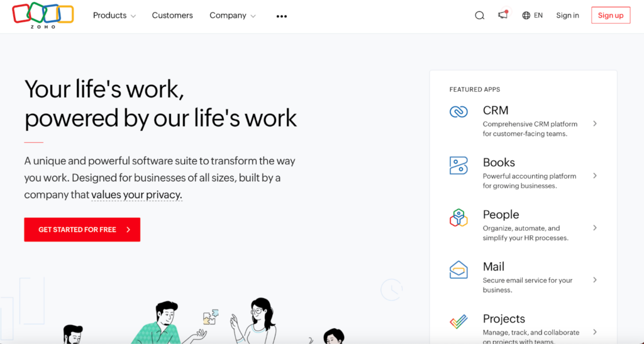Viewport: 644px width, 344px height.
Task: Click the chevron arrow beside CRM
Action: pos(595,124)
